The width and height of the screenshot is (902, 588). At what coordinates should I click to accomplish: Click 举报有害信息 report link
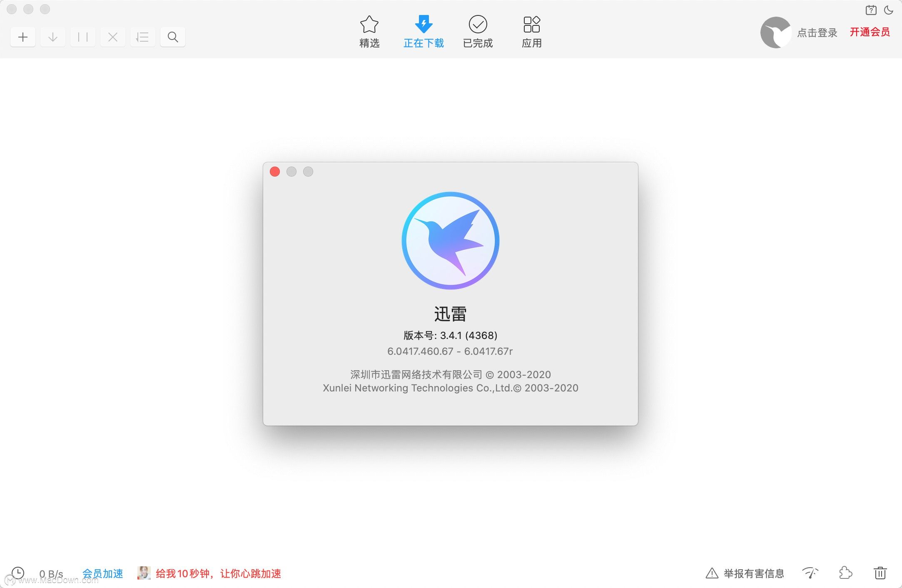[745, 573]
